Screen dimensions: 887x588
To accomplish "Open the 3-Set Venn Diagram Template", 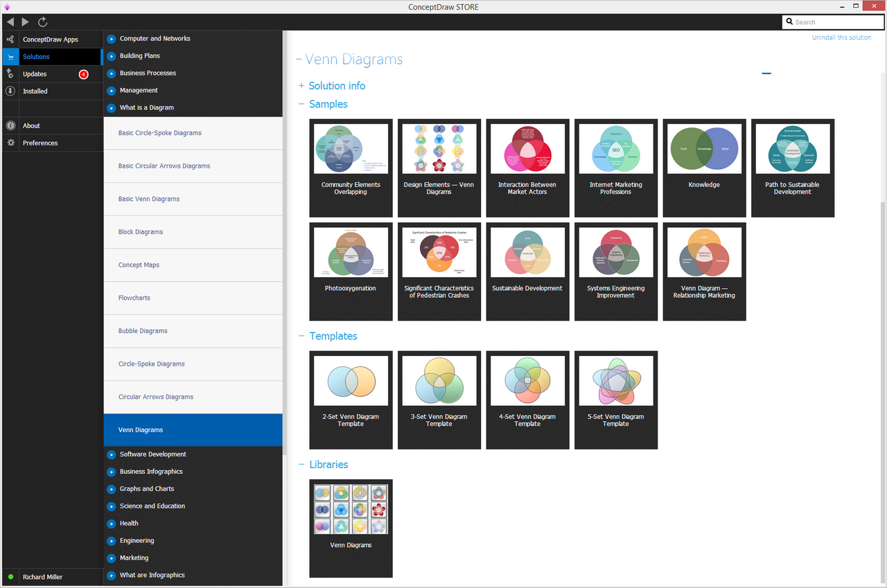I will (439, 400).
